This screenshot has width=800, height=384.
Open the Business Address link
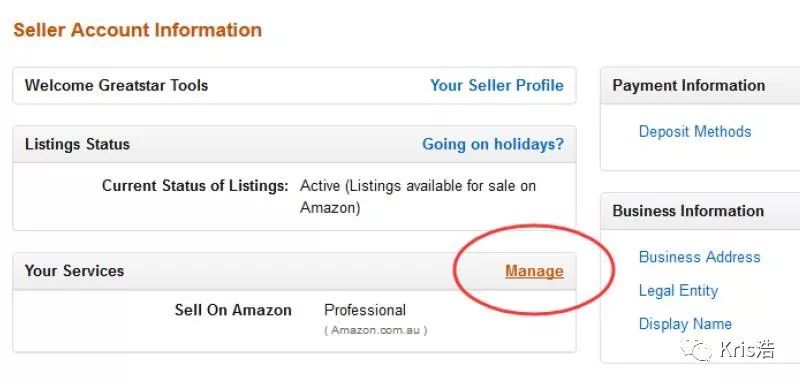pos(699,257)
